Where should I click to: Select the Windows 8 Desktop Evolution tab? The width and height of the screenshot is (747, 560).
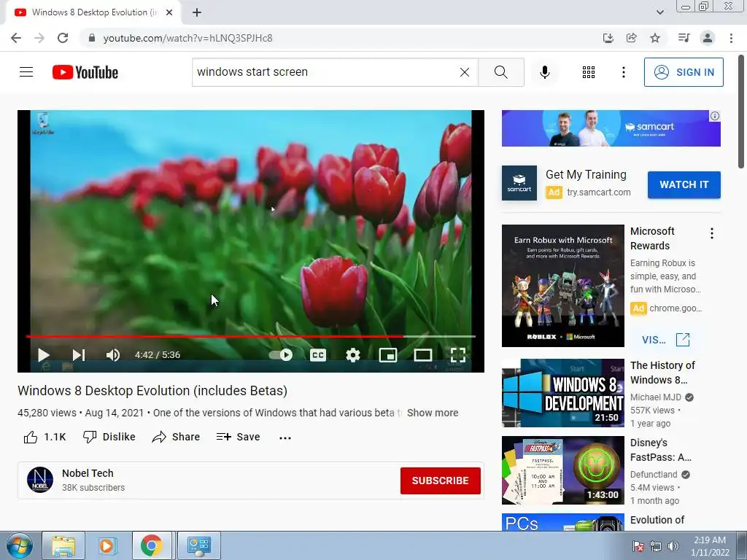coord(93,13)
